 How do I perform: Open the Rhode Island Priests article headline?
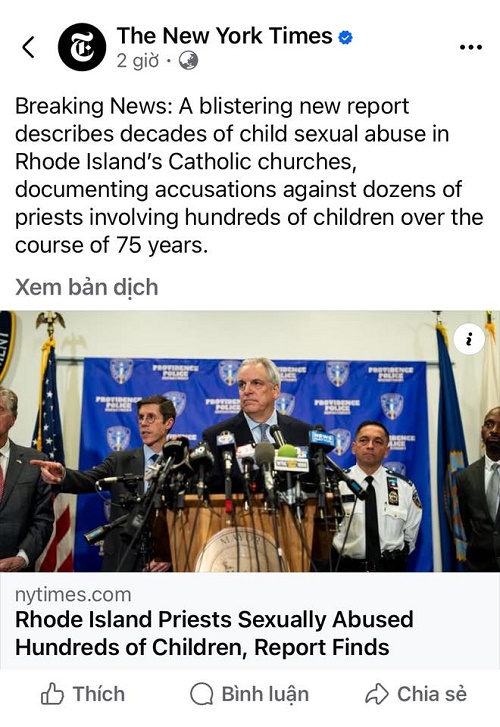[x=214, y=633]
